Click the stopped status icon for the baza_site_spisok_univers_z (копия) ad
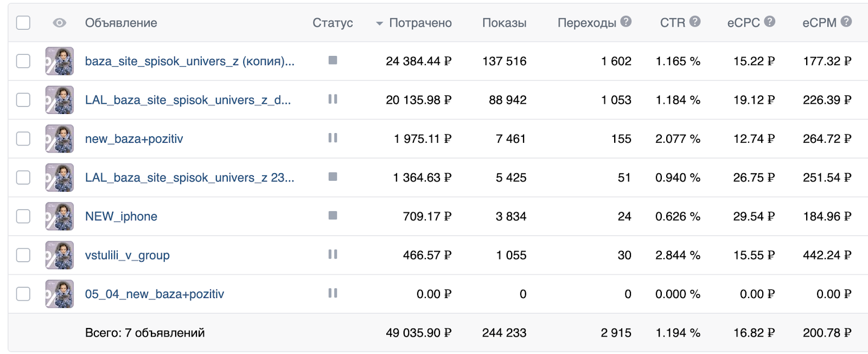This screenshot has height=354, width=868. tap(333, 60)
